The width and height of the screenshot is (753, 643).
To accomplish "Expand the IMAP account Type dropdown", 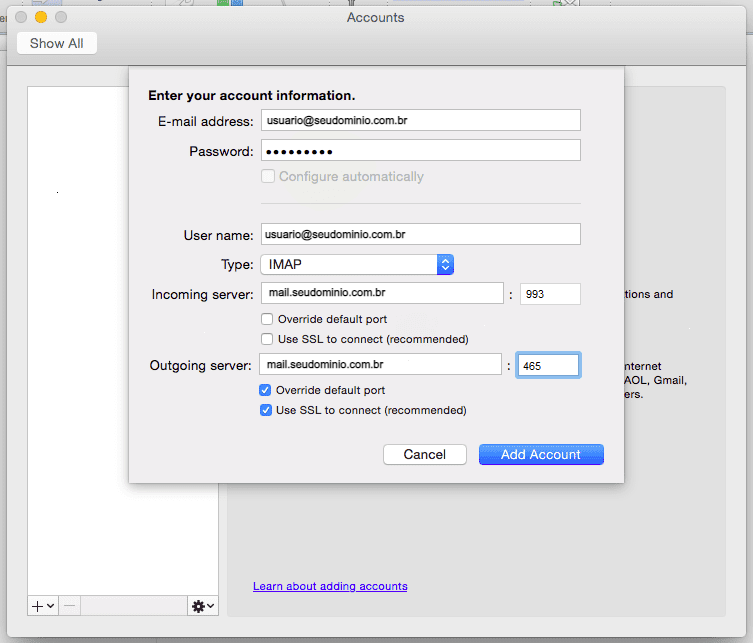I will pos(358,265).
